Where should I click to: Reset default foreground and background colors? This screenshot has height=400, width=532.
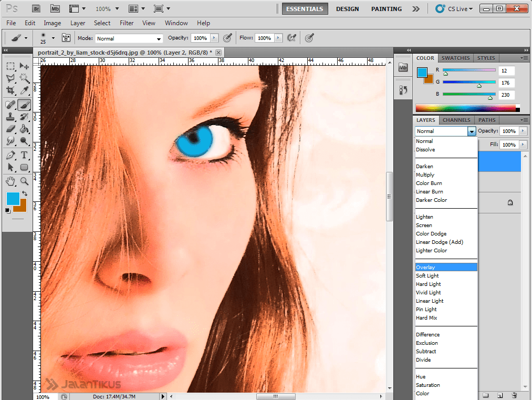coord(7,211)
